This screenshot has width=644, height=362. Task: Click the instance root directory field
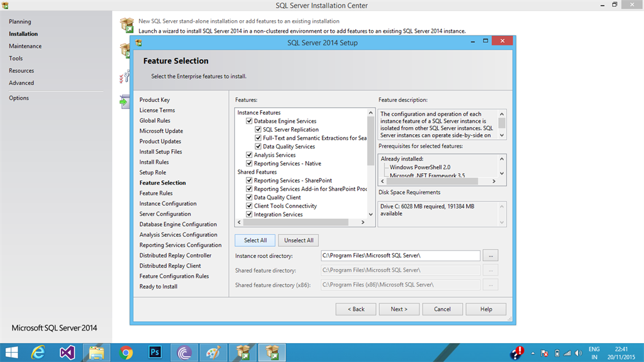click(x=401, y=256)
